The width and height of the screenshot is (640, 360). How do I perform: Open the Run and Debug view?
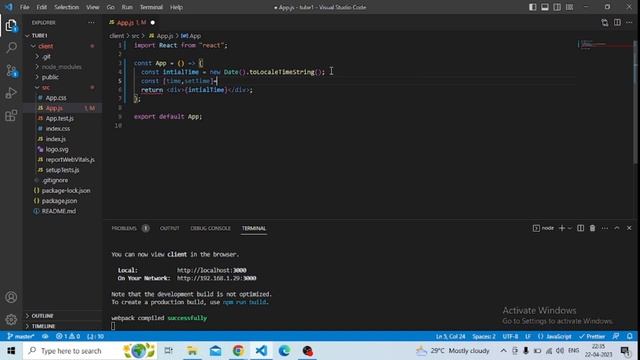pyautogui.click(x=11, y=93)
